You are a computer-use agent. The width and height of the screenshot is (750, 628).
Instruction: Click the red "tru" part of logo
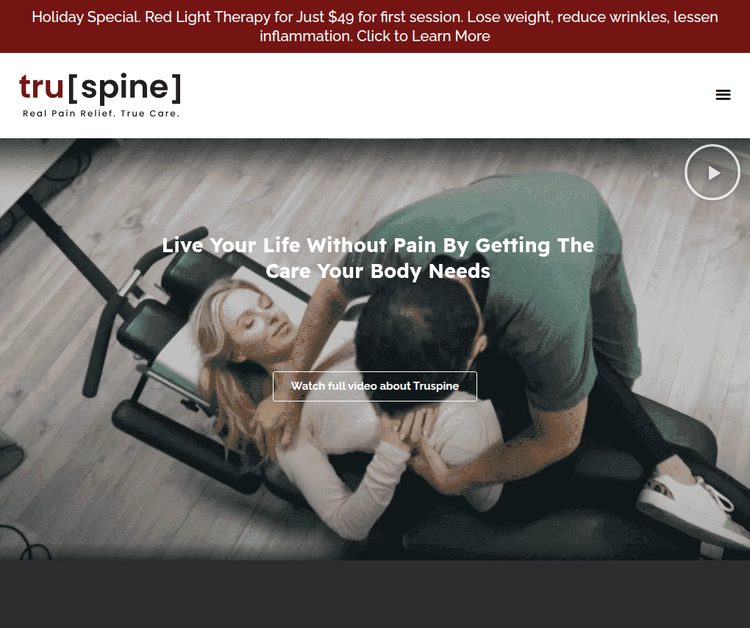(41, 87)
